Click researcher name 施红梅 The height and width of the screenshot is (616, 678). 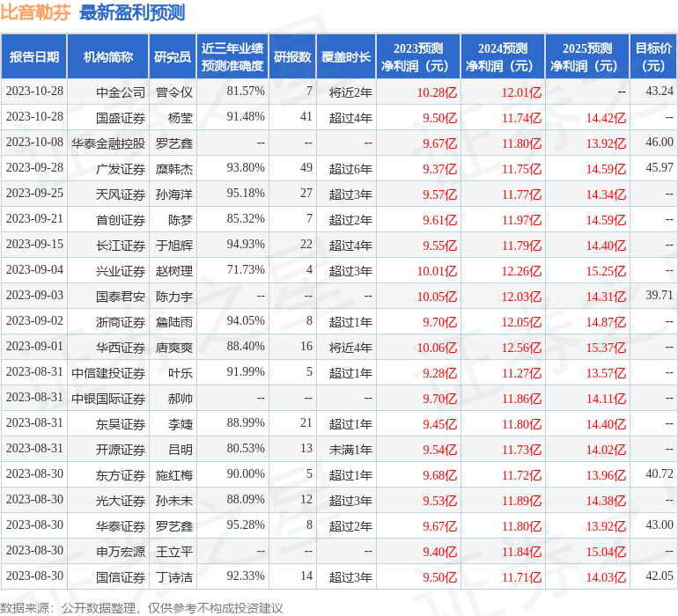(x=173, y=474)
